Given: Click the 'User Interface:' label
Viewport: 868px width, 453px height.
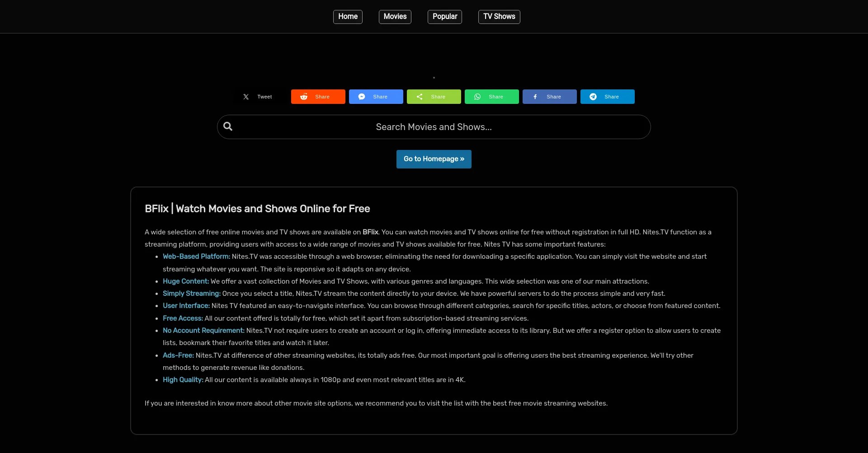Looking at the screenshot, I should (x=186, y=306).
